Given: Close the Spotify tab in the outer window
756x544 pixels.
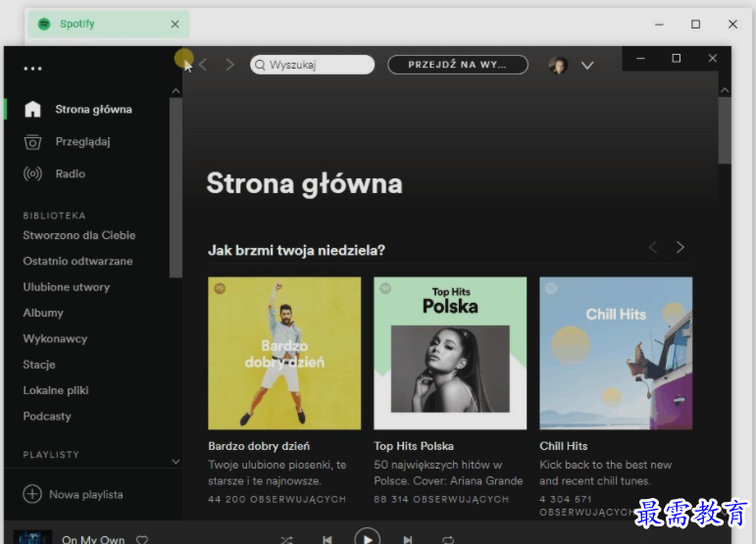Looking at the screenshot, I should 175,25.
